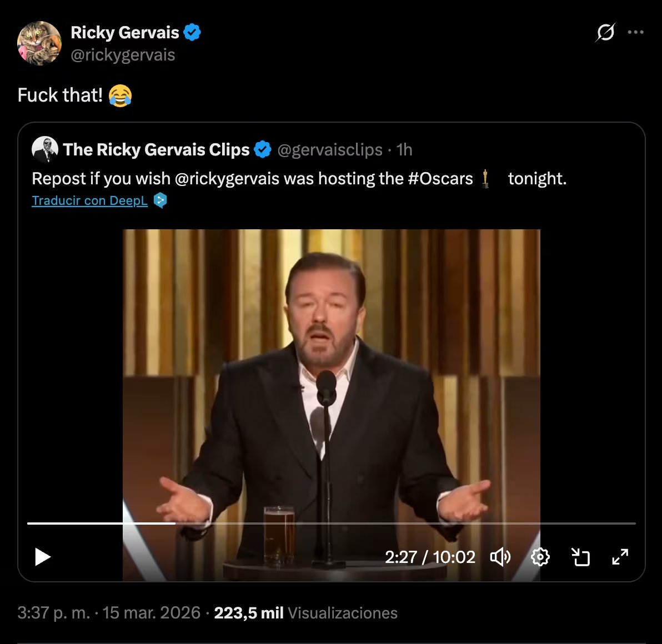Play the embedded video

point(43,557)
